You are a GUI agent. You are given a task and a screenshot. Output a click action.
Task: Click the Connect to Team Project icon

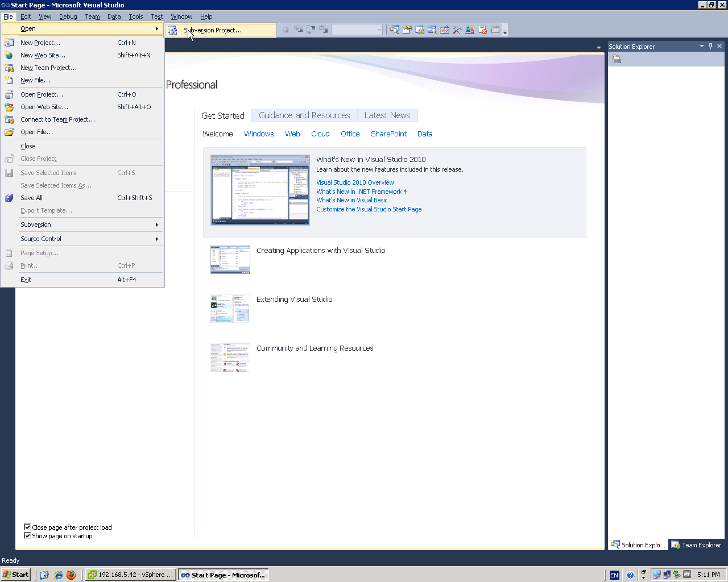pos(9,119)
